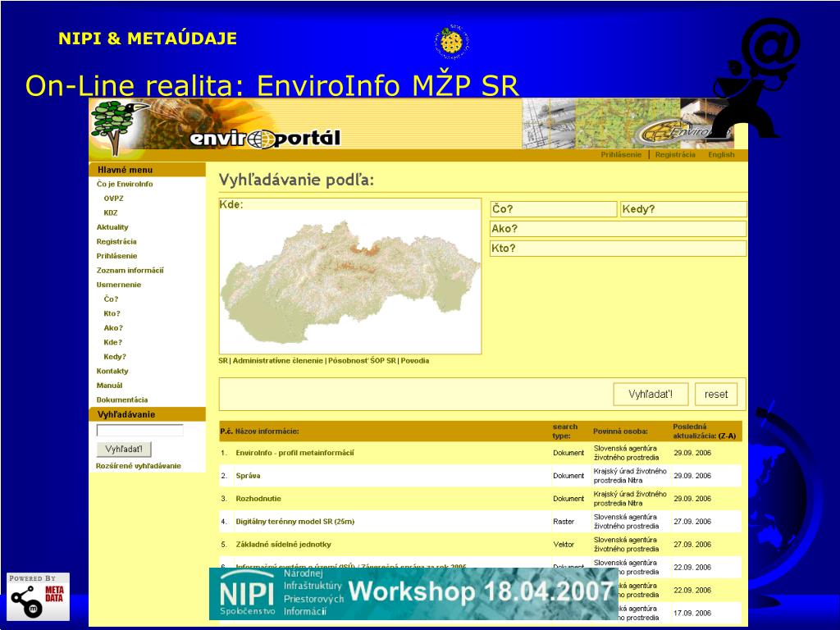The height and width of the screenshot is (630, 840).
Task: Open the Prihlásenie link in top bar
Action: pyautogui.click(x=621, y=155)
